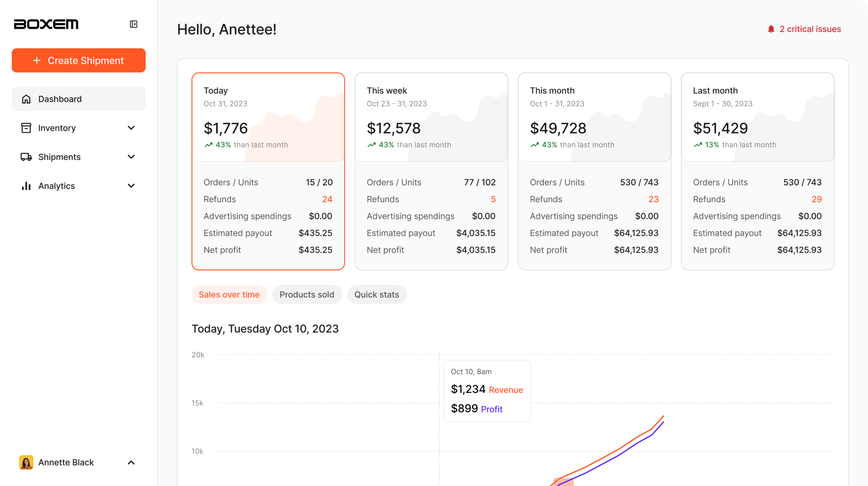Click the Shipments truck icon
Screen dimensions: 868x486
tap(26, 157)
